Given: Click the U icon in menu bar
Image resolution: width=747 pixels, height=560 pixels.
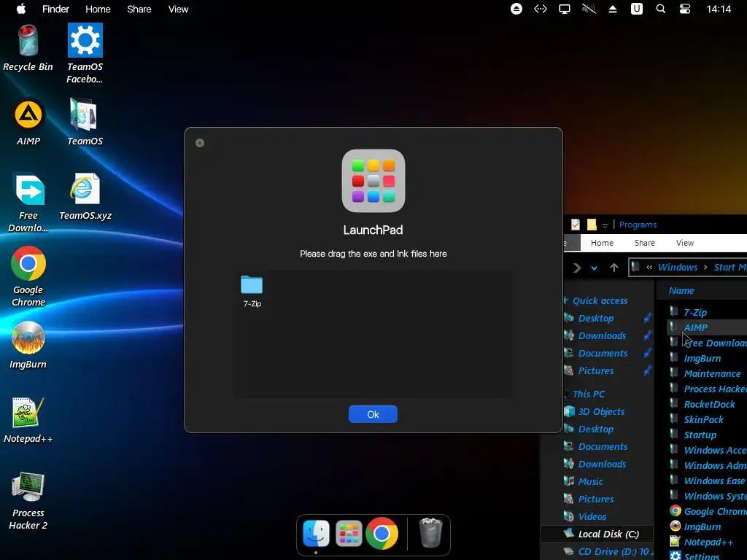Looking at the screenshot, I should pos(637,9).
